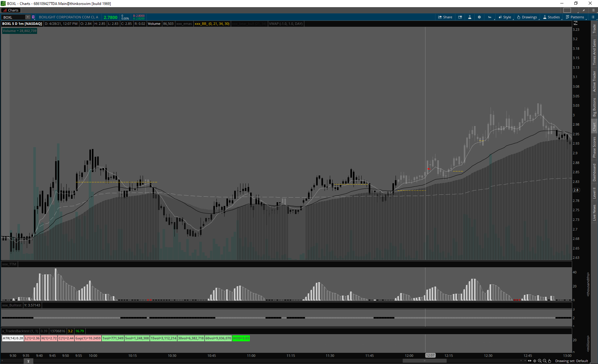598x364 pixels.
Task: Click the crosshair pan icon
Action: (535, 361)
